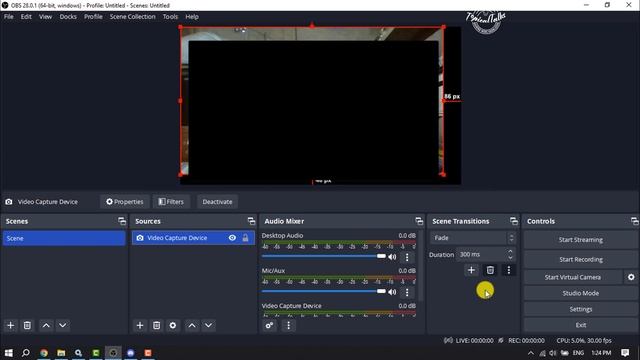
Task: Open the View menu
Action: (x=45, y=17)
